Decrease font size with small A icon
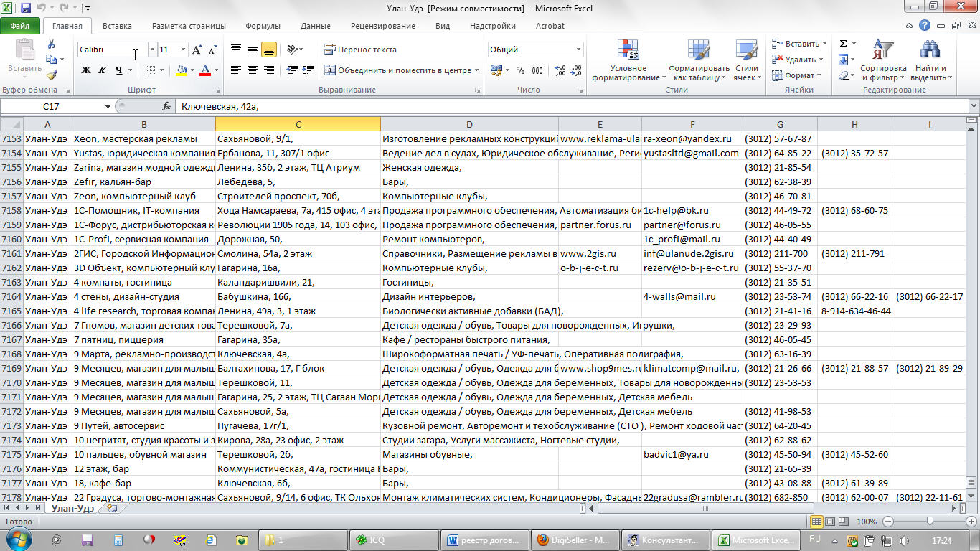This screenshot has width=980, height=551. 212,50
